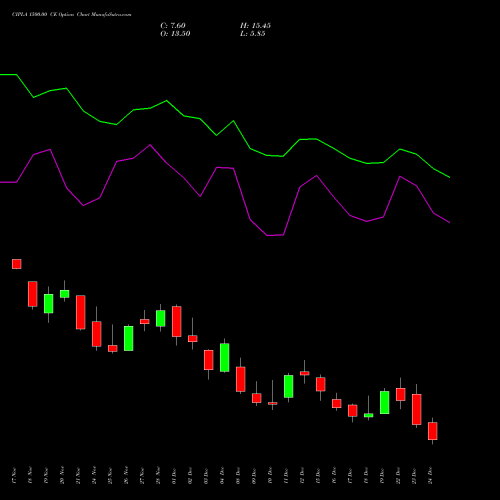This screenshot has height=500, width=500.
Task: Click the 27 Nov date label
Action: pos(142,476)
